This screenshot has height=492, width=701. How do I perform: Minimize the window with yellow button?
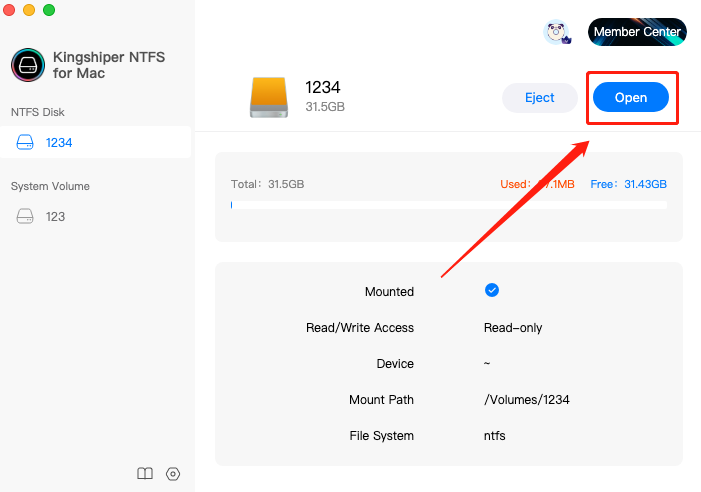coord(29,9)
